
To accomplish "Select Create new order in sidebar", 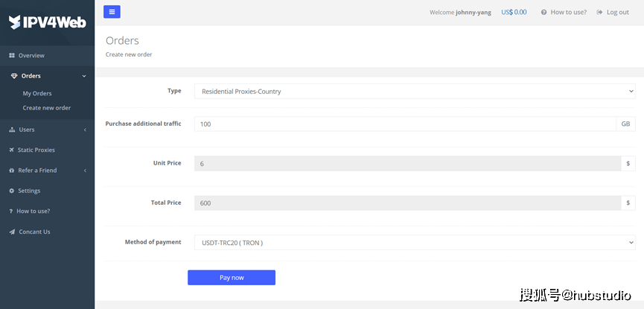I will tap(47, 108).
